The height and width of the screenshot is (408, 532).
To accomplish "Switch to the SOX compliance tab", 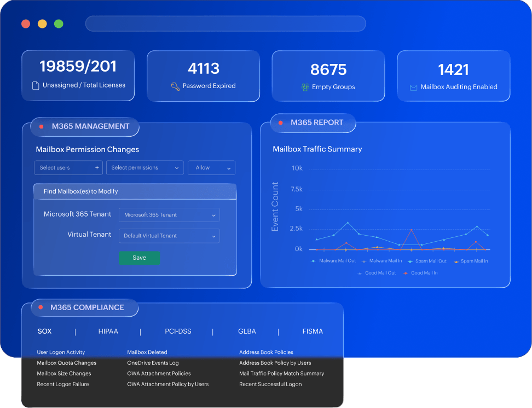I will click(44, 331).
